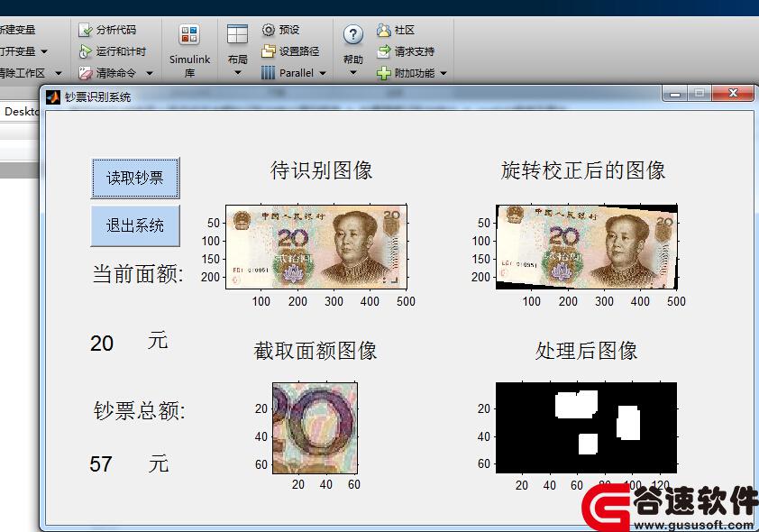The height and width of the screenshot is (532, 759).
Task: Open the Simulink 库 icon
Action: pos(189,35)
